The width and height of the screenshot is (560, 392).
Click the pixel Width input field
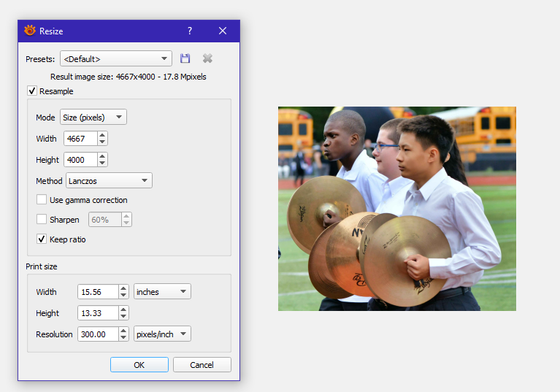click(x=80, y=139)
